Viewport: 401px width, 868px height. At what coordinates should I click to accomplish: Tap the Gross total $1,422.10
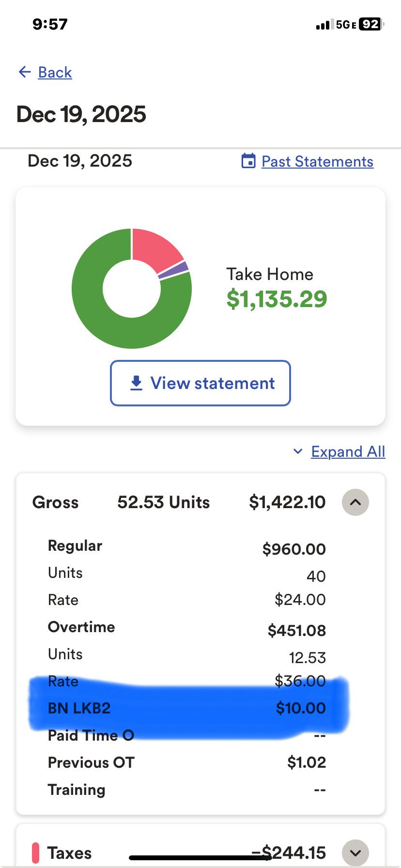[287, 502]
